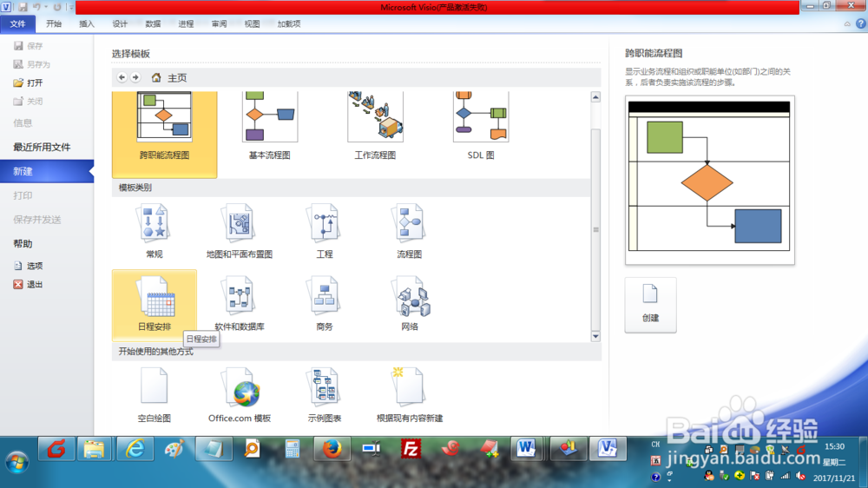Open 示例图表 sample diagrams
Screen dimensions: 868x488
click(325, 395)
